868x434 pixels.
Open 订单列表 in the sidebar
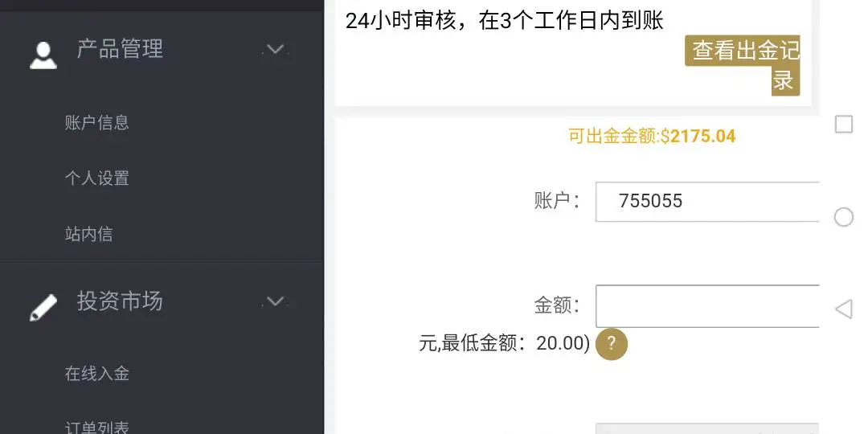point(96,427)
